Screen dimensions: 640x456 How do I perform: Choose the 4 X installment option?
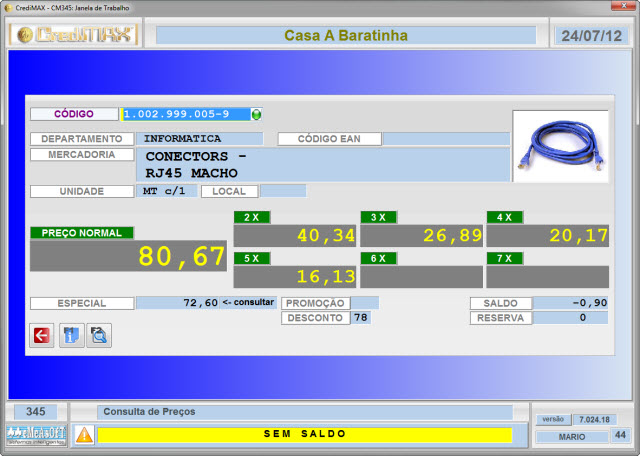coord(547,236)
